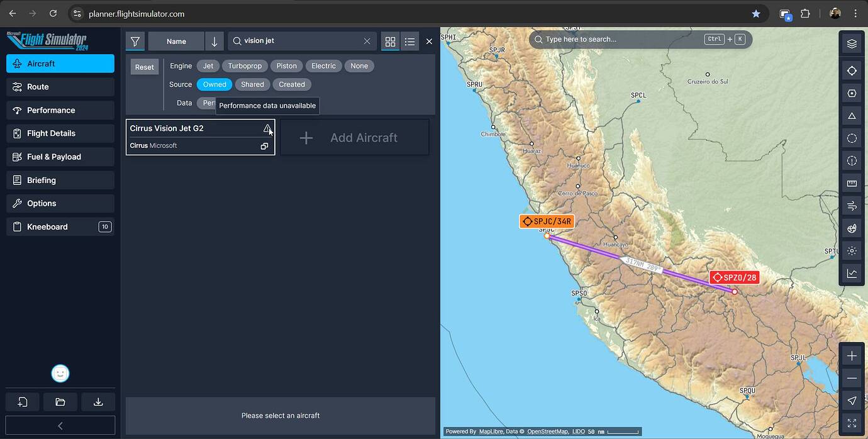The image size is (868, 439).
Task: Toggle Piston engine filter
Action: coord(287,66)
